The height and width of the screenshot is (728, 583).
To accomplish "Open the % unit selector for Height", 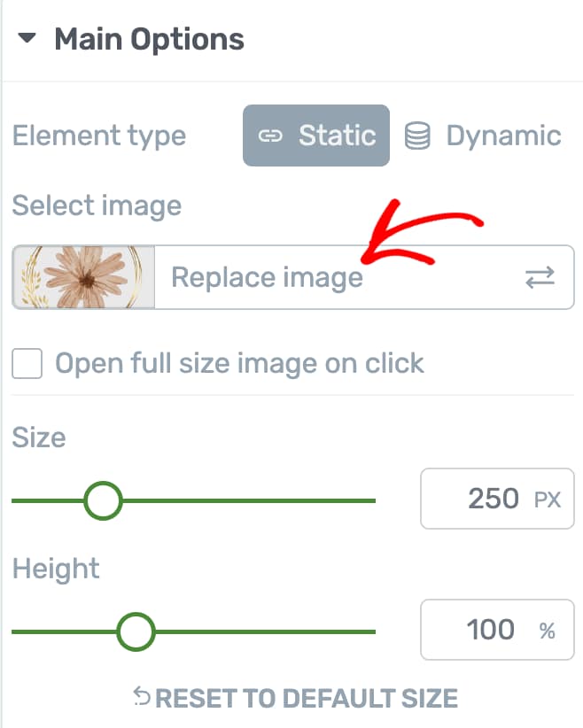I will (x=548, y=631).
